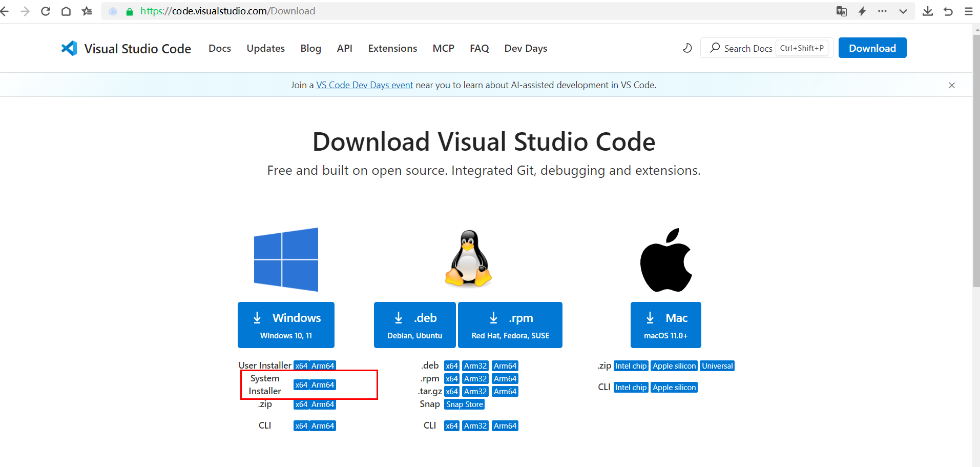
Task: Click the Apple logo image
Action: (x=666, y=259)
